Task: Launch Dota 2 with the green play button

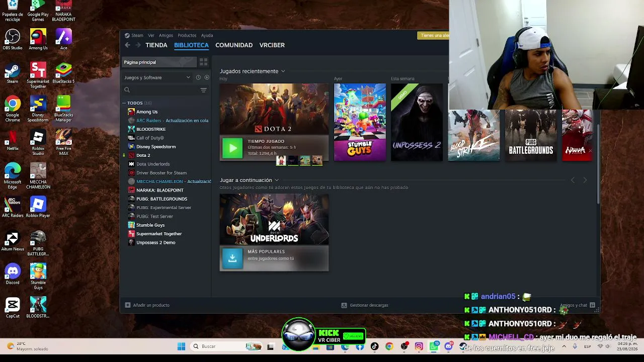Action: tap(232, 148)
